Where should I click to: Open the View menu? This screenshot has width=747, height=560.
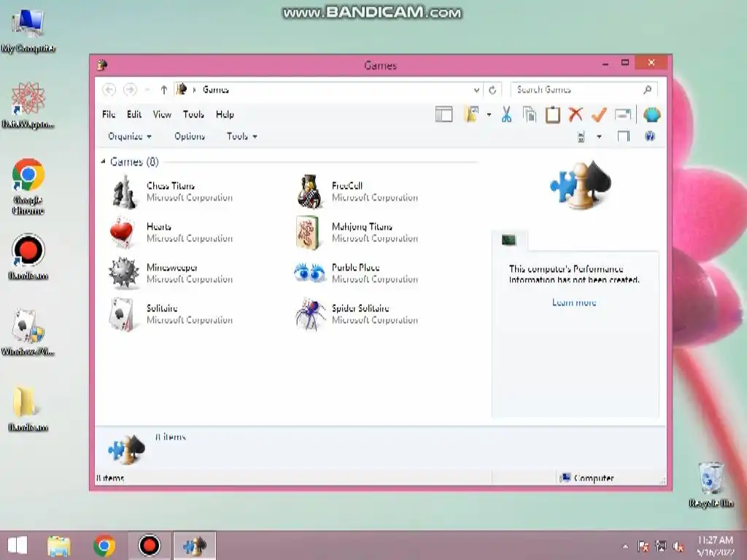[162, 114]
